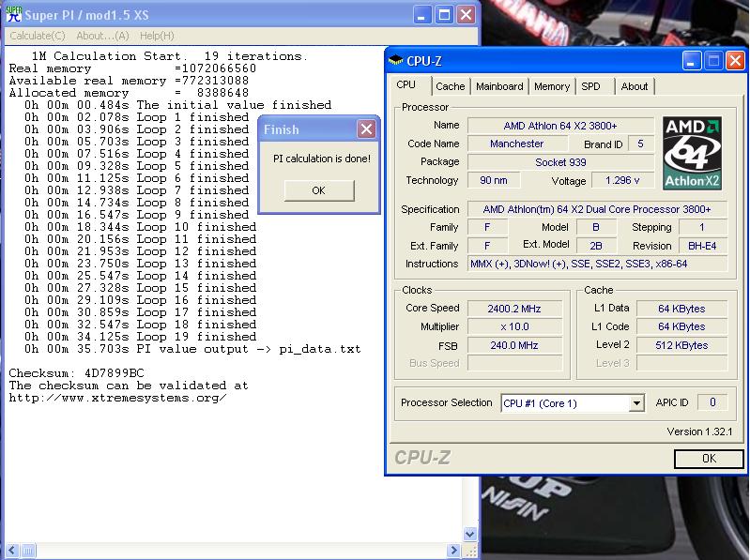The image size is (750, 560).
Task: Click the Instructions field text
Action: [x=597, y=264]
